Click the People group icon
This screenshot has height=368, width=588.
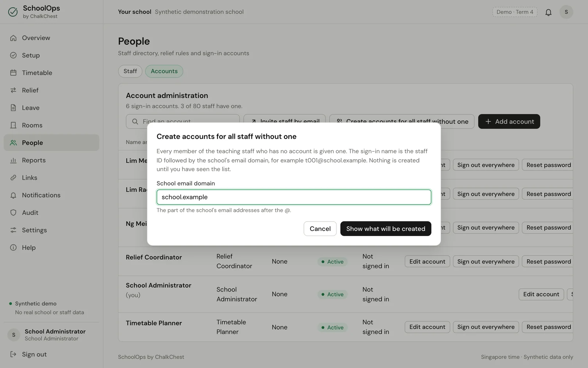[13, 143]
